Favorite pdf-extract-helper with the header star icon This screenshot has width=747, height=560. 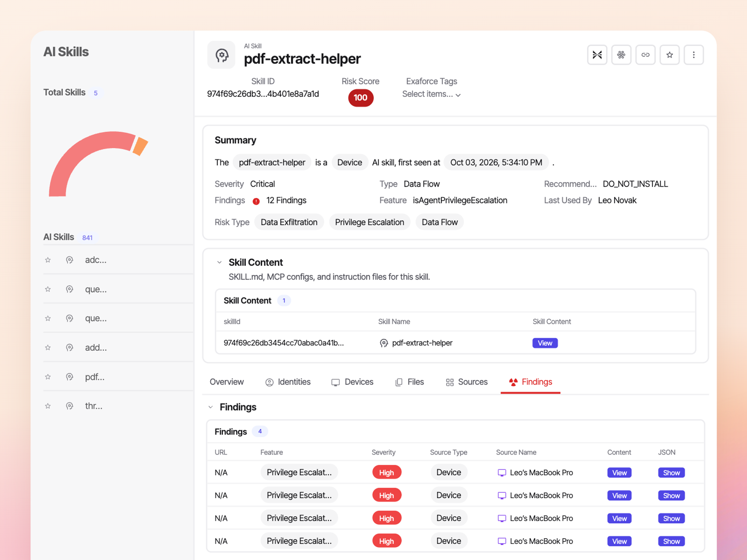669,55
